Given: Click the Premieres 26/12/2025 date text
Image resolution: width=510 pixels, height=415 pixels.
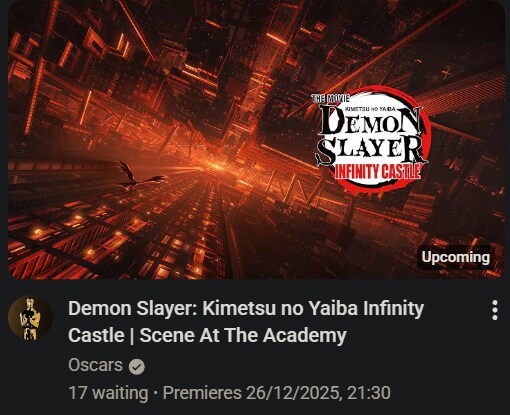Looking at the screenshot, I should point(252,393).
